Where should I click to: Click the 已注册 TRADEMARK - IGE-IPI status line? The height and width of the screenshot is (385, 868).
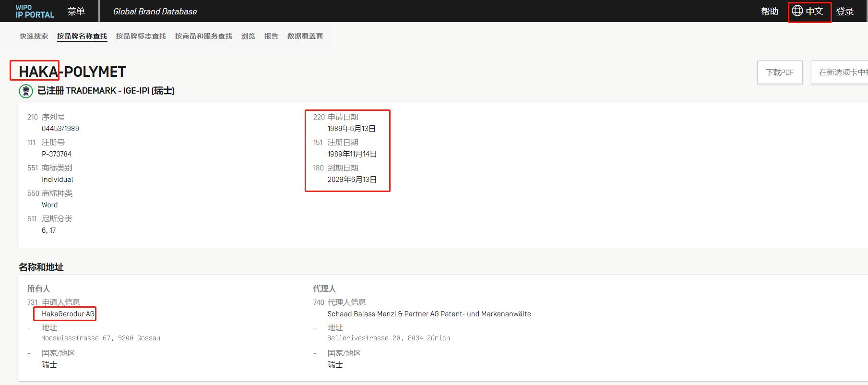[106, 91]
